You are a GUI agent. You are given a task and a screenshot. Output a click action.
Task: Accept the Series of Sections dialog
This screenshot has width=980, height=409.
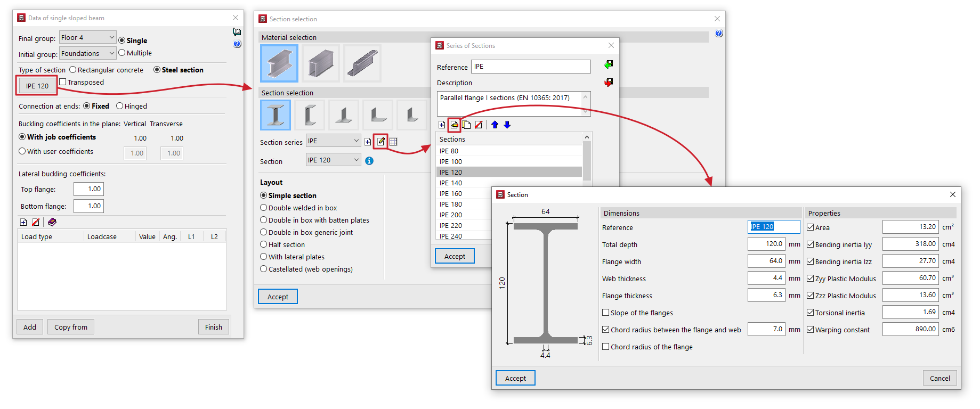[455, 256]
